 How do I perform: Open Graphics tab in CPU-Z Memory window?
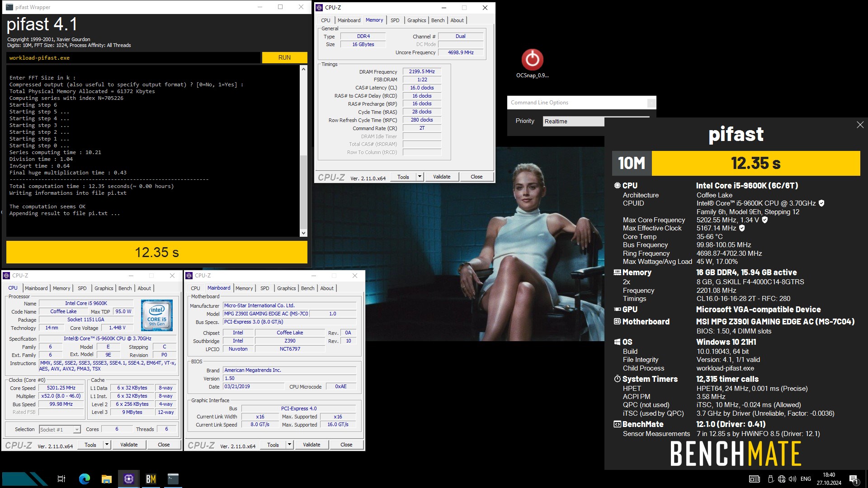(416, 20)
